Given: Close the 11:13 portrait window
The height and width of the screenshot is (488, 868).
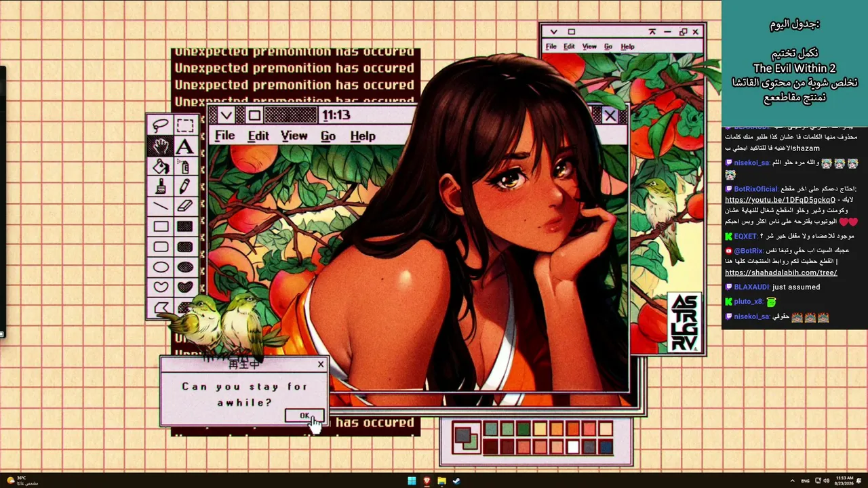Looking at the screenshot, I should click(610, 115).
